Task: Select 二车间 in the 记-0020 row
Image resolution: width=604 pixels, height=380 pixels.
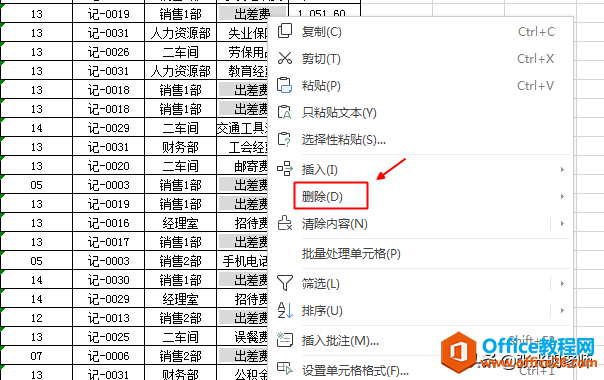Action: pyautogui.click(x=181, y=166)
